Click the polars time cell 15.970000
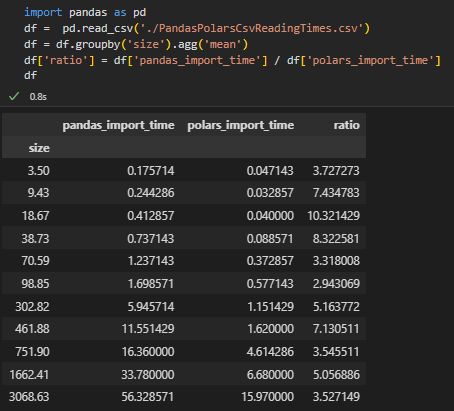The image size is (454, 411). pyautogui.click(x=268, y=397)
